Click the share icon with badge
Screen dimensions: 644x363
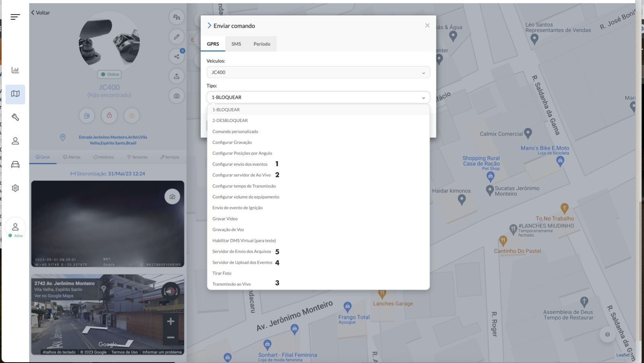click(x=177, y=56)
